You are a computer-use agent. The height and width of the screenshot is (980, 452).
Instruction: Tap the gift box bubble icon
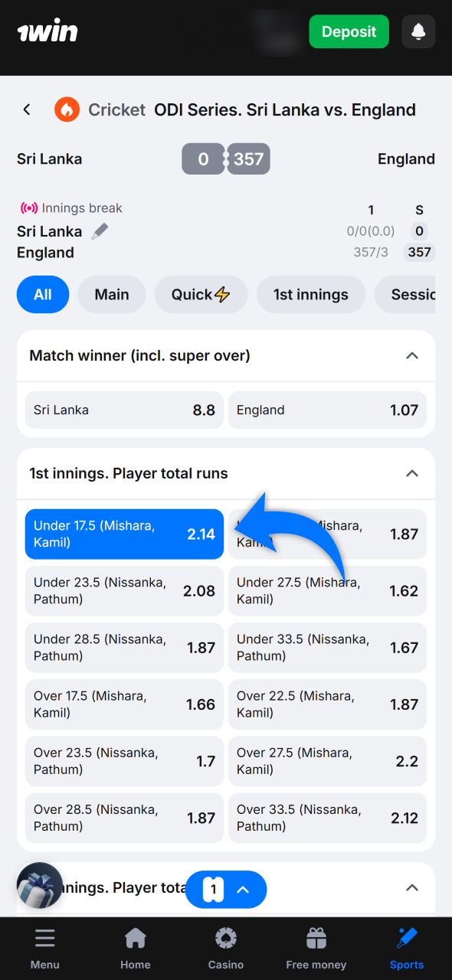coord(39,885)
